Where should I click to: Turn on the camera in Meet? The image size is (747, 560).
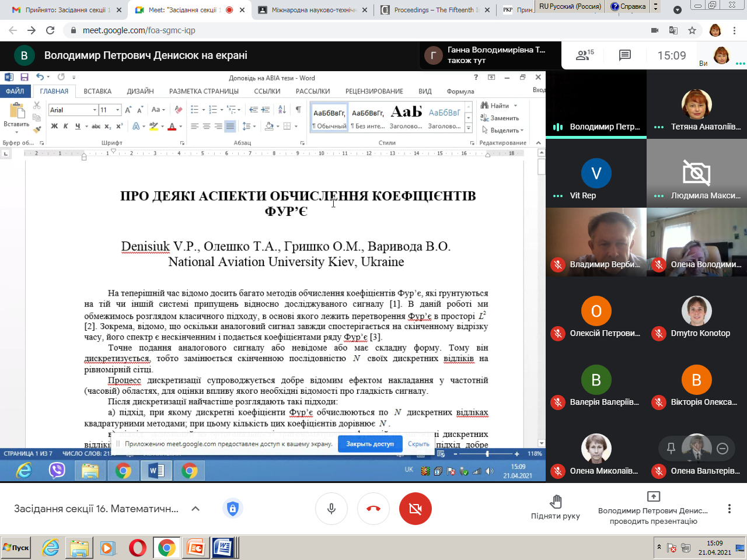tap(416, 508)
